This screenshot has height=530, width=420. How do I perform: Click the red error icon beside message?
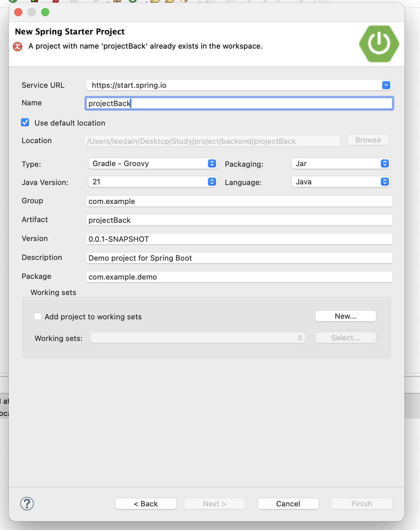[18, 47]
